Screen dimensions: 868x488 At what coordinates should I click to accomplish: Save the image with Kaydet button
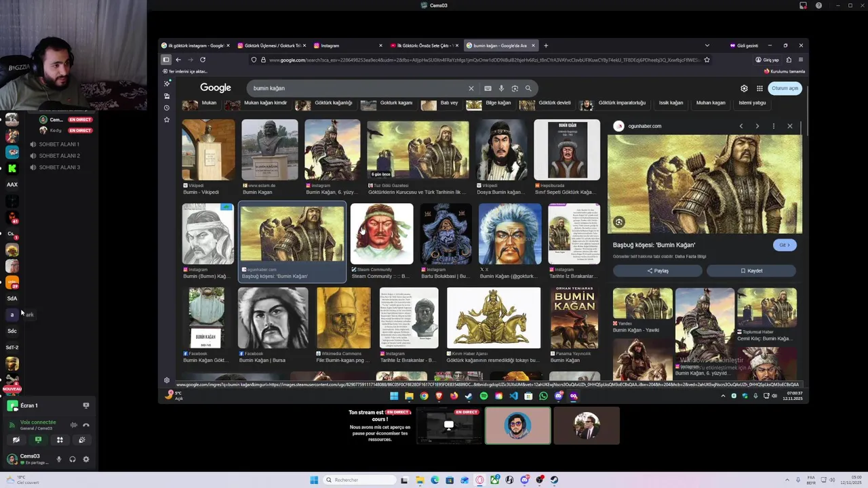click(x=751, y=270)
